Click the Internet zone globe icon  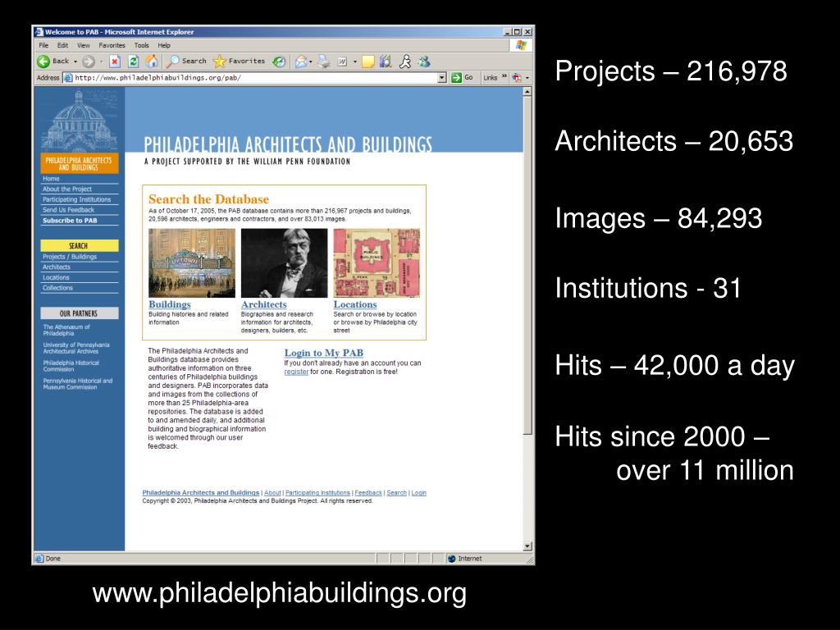452,558
